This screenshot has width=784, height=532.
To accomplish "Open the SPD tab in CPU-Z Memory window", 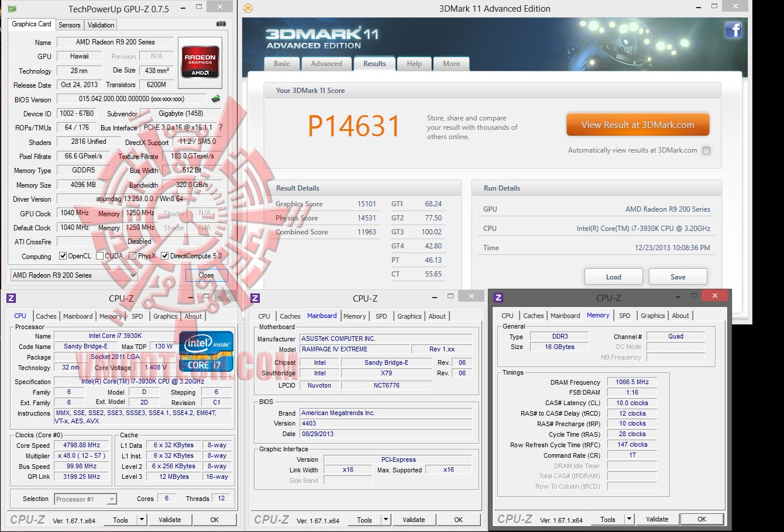I will (625, 316).
